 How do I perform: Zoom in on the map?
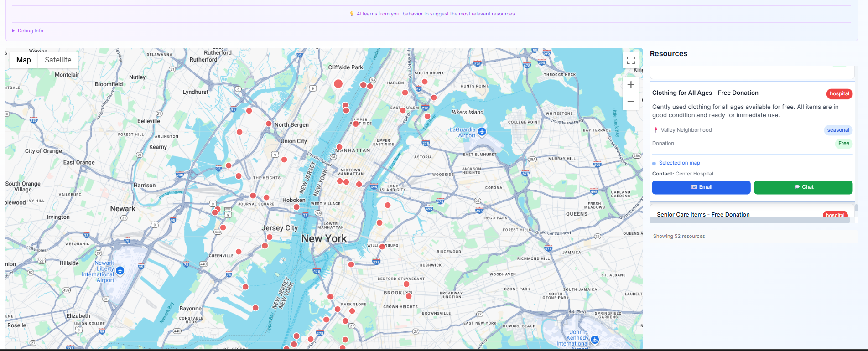(x=631, y=85)
